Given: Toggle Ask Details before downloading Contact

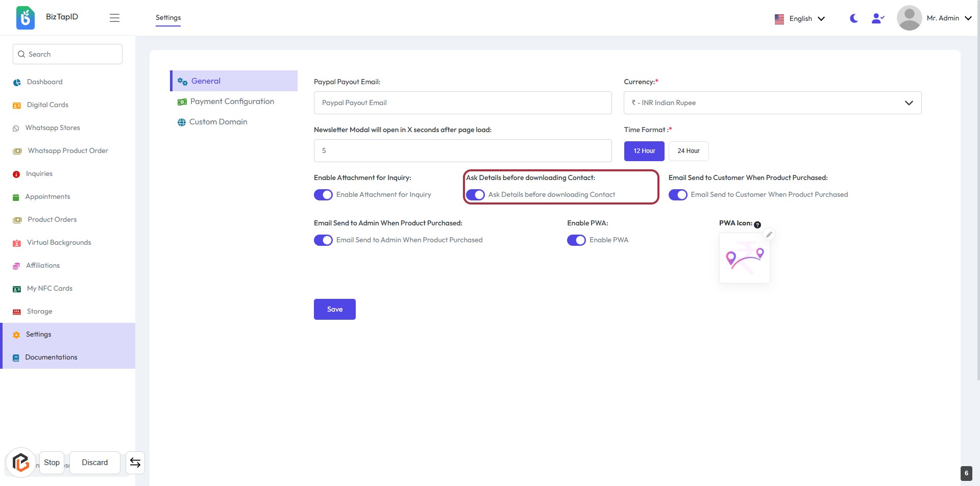Looking at the screenshot, I should click(x=475, y=195).
